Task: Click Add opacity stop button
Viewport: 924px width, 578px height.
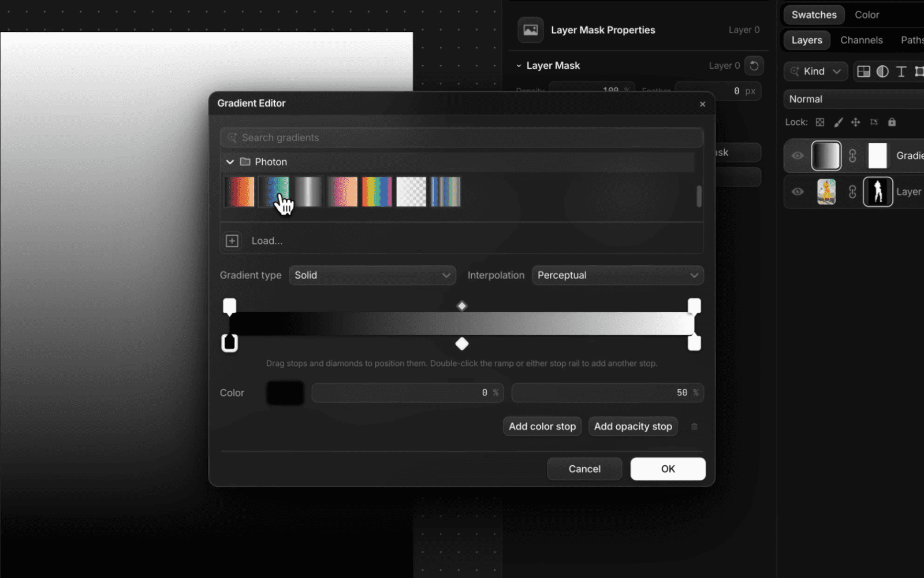Action: (633, 427)
